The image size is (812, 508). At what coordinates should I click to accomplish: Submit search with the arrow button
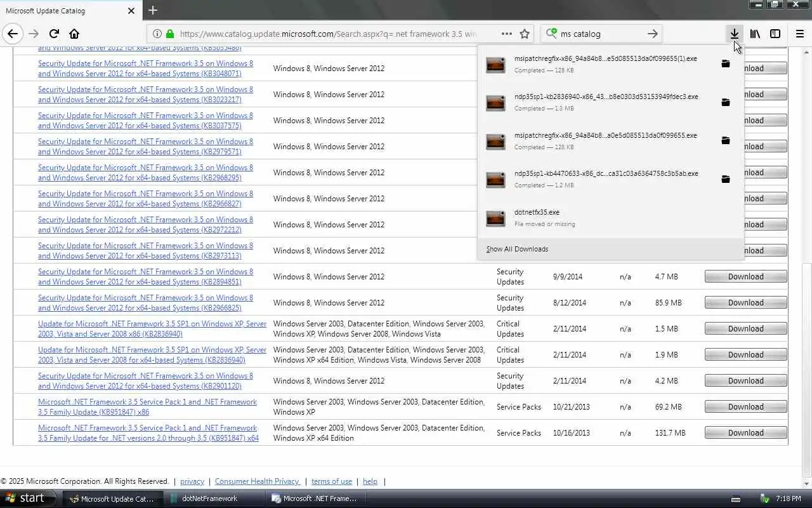point(652,34)
